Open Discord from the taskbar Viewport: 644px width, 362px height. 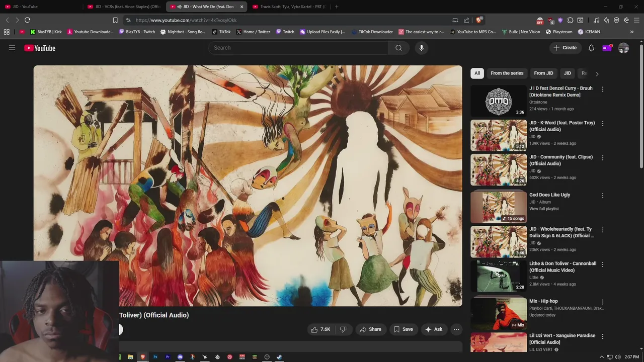coord(180,357)
